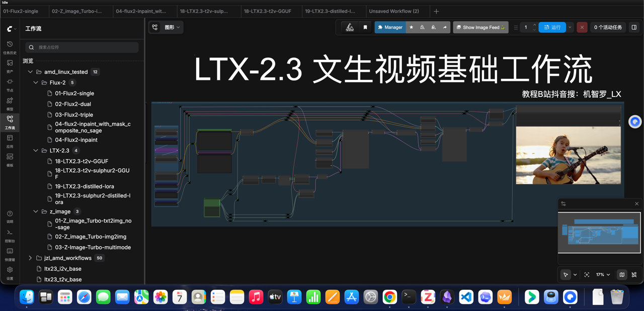This screenshot has width=644, height=311.
Task: Open Google Chrome from the Dock
Action: click(389, 297)
